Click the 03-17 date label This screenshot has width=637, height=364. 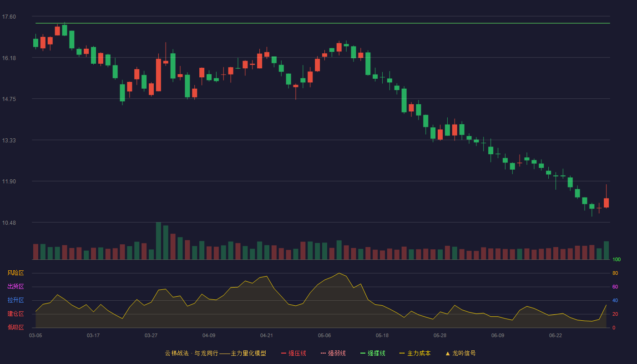(x=93, y=335)
